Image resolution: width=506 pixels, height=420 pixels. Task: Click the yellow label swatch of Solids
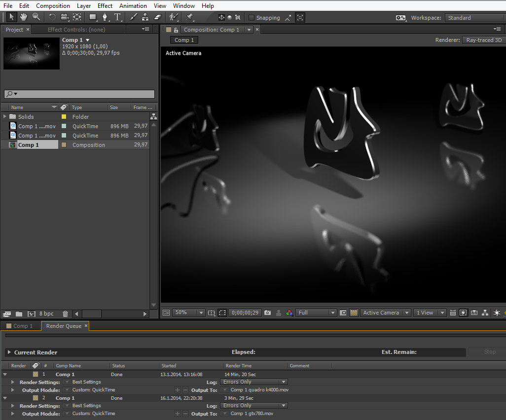64,116
